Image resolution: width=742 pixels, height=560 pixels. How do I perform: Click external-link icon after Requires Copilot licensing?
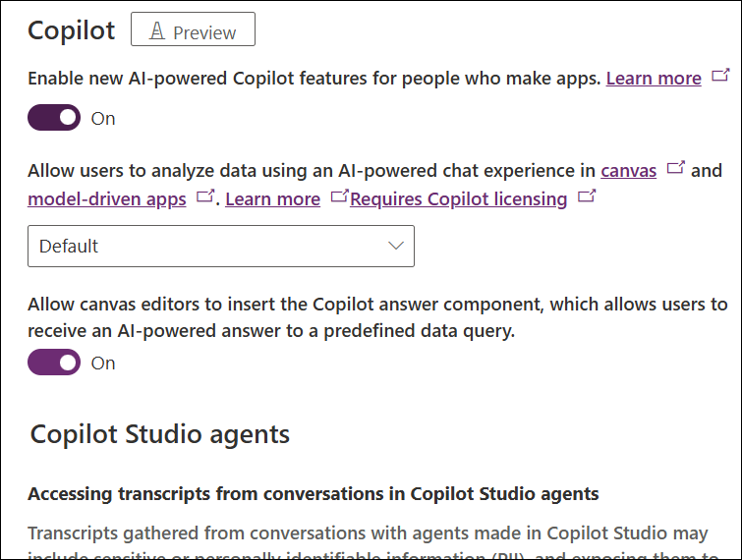(587, 196)
